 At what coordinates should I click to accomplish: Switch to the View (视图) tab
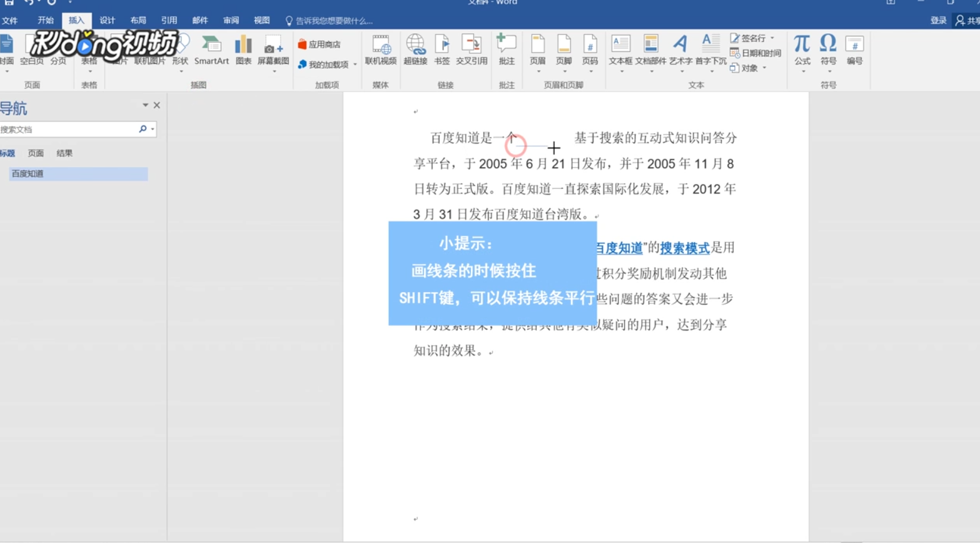(261, 21)
